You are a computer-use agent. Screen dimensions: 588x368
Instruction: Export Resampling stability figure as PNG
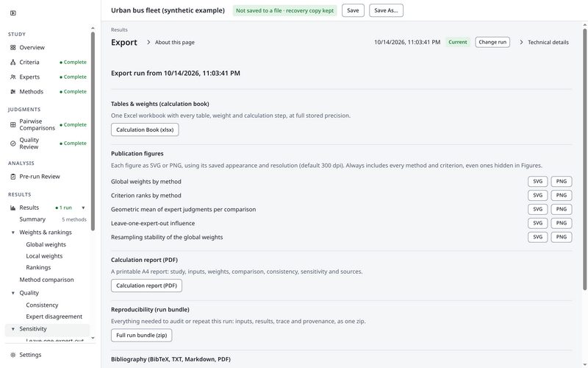coord(562,237)
